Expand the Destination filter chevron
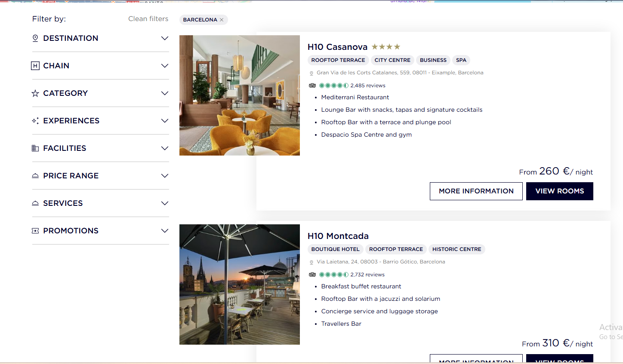Viewport: 623px width, 364px height. [x=164, y=38]
